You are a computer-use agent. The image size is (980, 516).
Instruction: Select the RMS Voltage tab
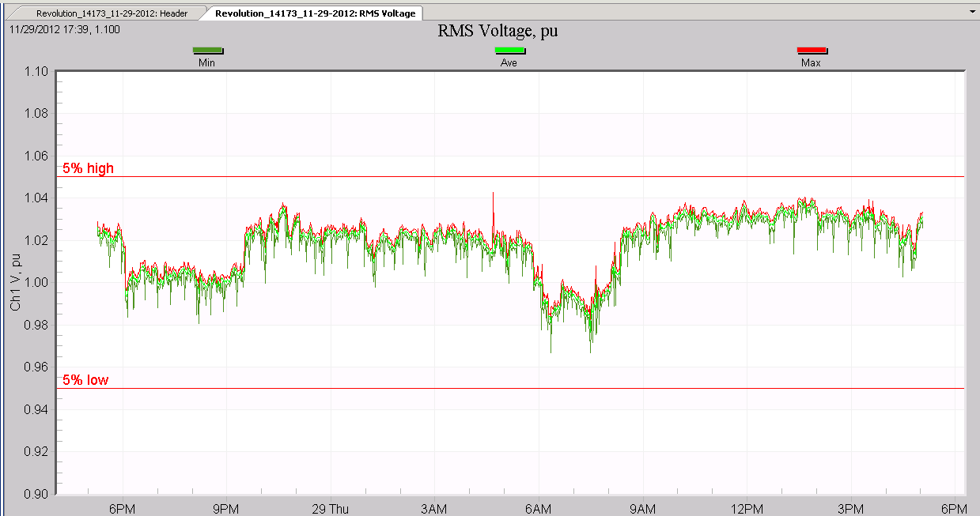[314, 13]
